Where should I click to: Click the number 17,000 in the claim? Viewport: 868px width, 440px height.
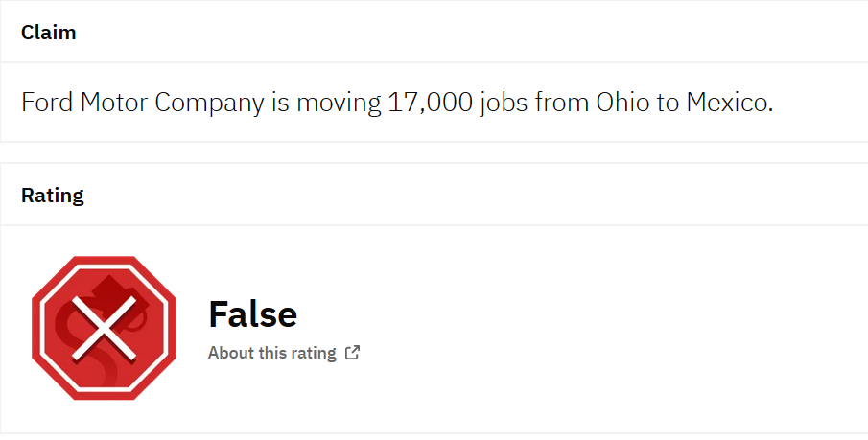click(x=429, y=103)
